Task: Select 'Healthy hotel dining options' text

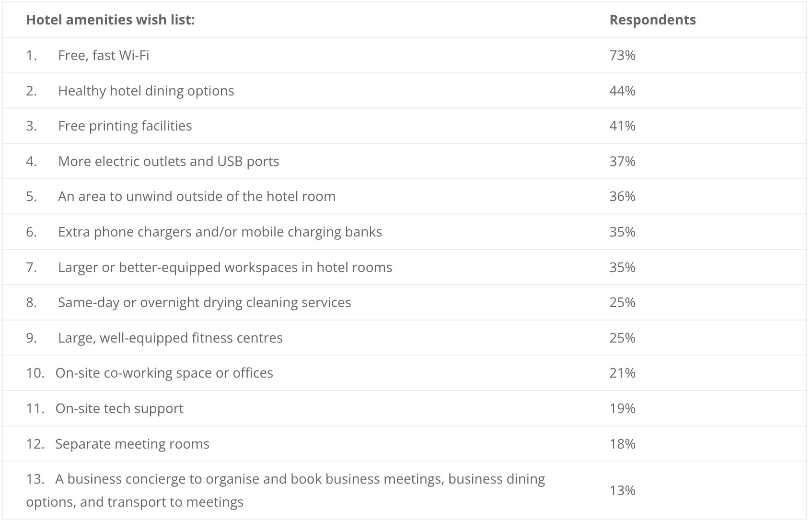Action: click(146, 91)
